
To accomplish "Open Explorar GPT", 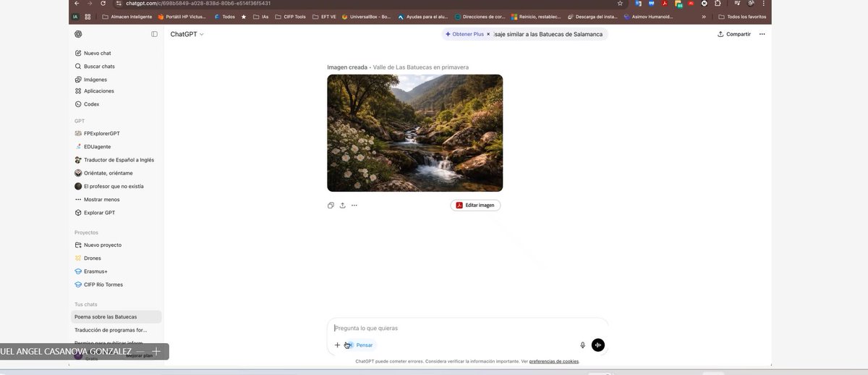I will [x=99, y=213].
